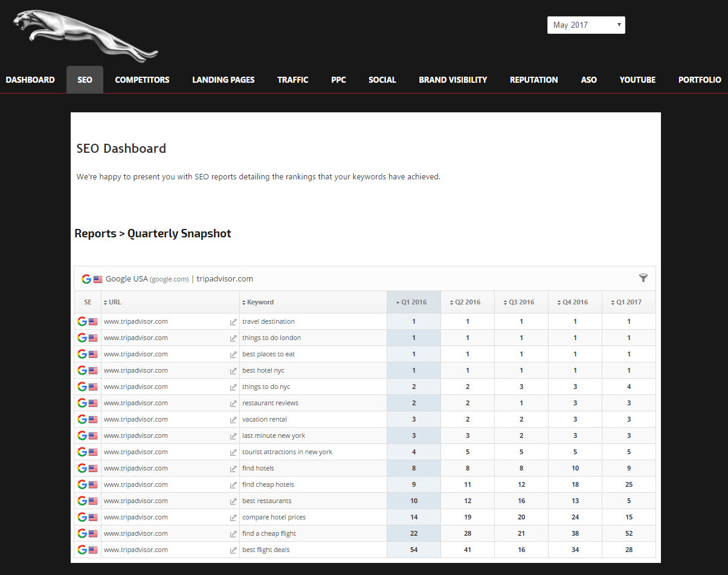Sort by Q1 2017 column header
The image size is (728, 575).
click(628, 302)
